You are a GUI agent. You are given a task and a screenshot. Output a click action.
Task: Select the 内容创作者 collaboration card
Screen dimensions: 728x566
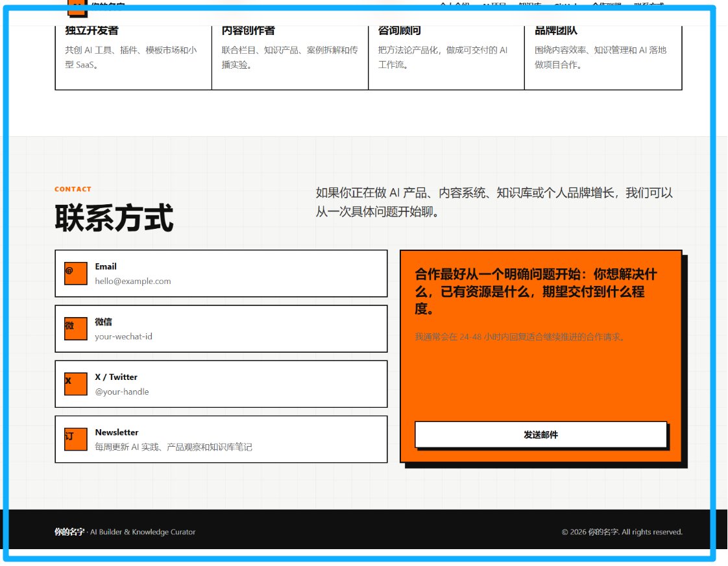290,55
